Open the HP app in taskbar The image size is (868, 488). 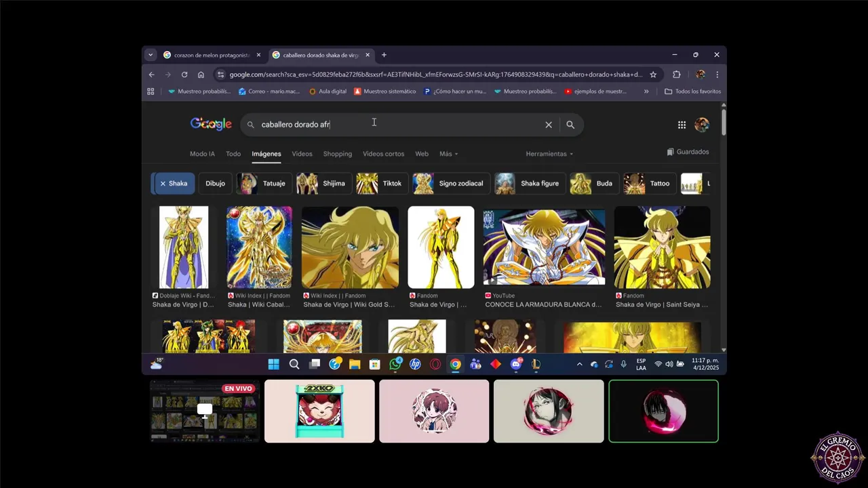(416, 365)
